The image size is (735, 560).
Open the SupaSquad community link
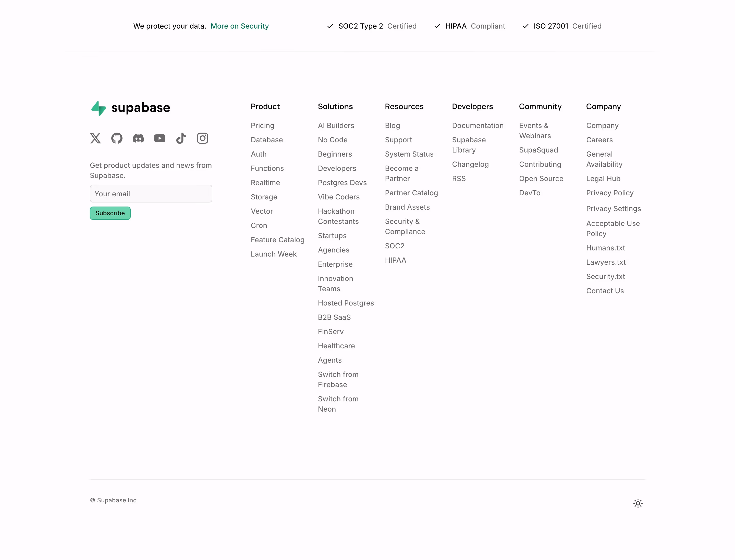pos(538,150)
